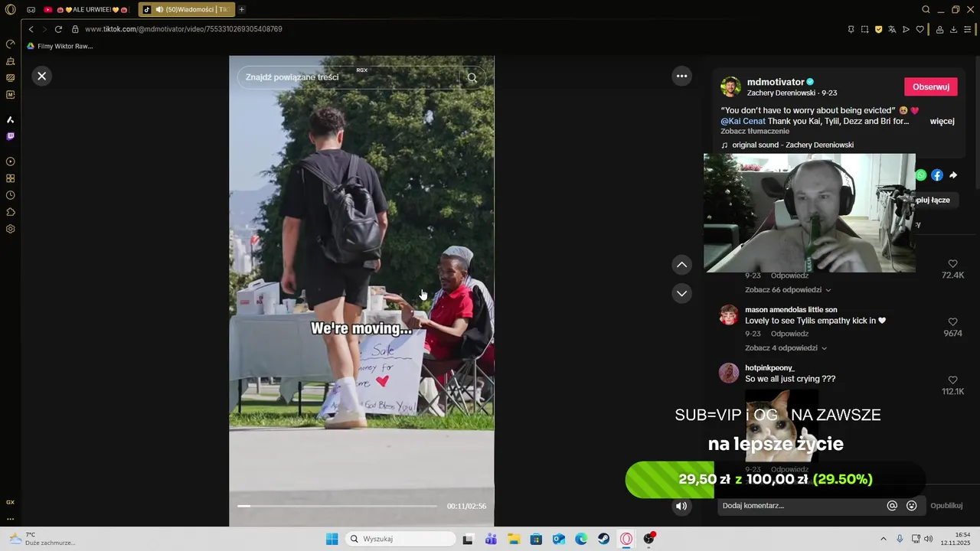Open Easy Setup sliders menu
The image size is (980, 551).
pos(968,29)
